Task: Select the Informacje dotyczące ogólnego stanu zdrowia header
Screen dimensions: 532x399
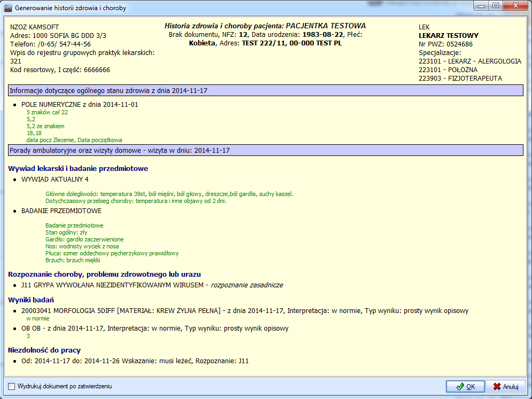Action: [108, 90]
